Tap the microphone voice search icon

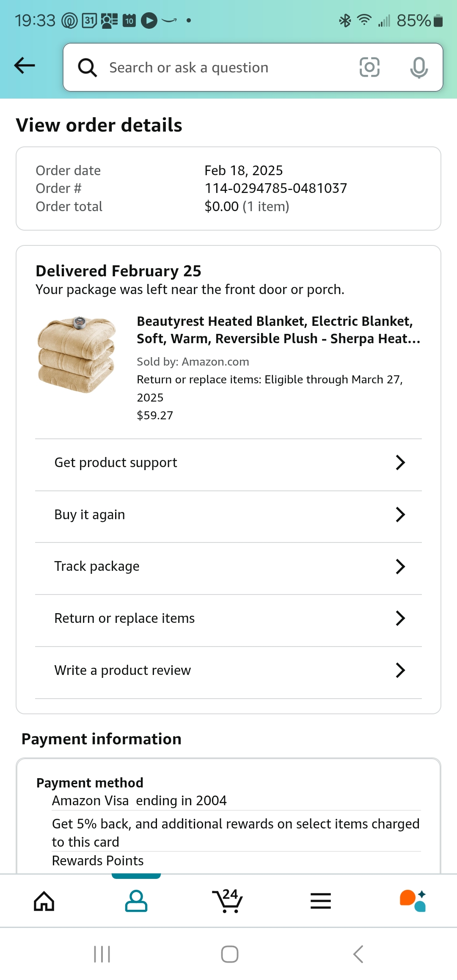coord(419,68)
